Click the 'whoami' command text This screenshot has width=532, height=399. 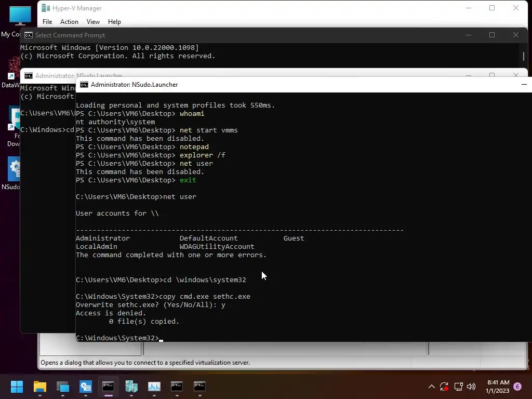(x=192, y=114)
